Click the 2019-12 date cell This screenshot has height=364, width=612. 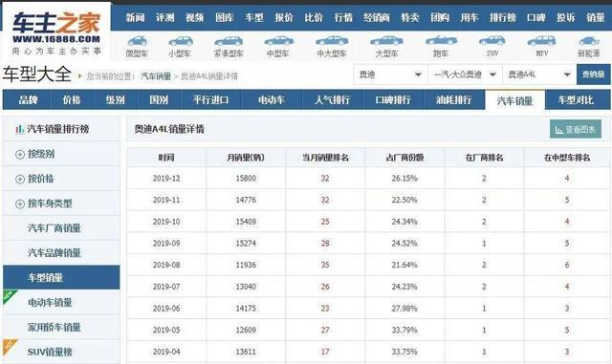[166, 179]
